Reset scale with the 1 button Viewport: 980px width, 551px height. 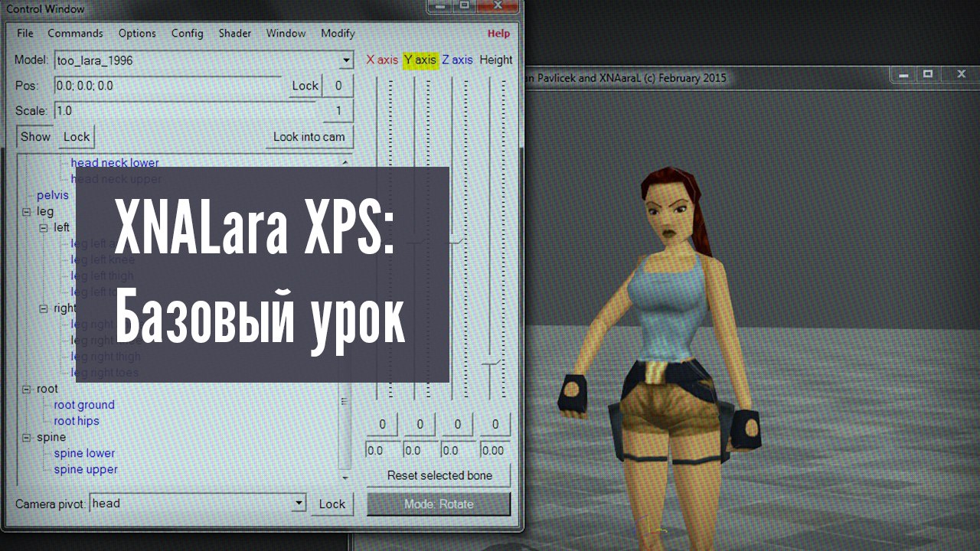[338, 111]
